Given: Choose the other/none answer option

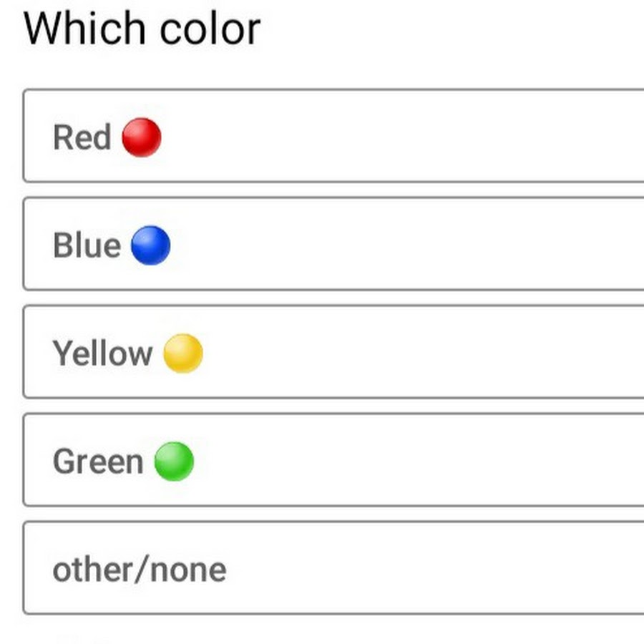Looking at the screenshot, I should click(x=333, y=568).
